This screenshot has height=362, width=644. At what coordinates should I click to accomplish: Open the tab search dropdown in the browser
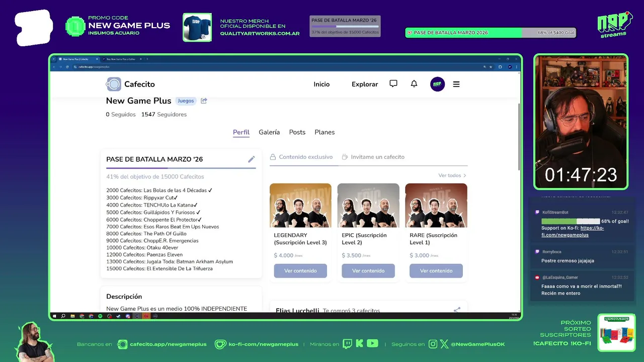(54, 59)
